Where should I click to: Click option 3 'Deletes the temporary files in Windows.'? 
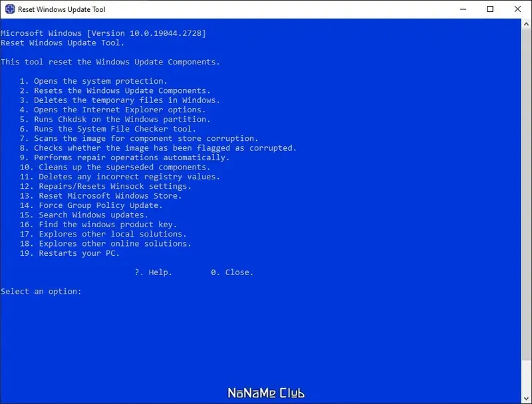click(x=120, y=100)
